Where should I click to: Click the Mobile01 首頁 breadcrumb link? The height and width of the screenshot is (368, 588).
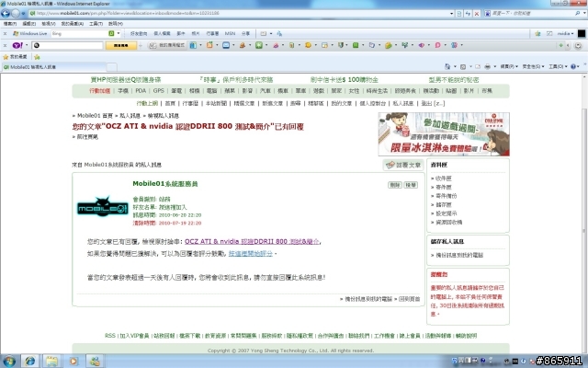click(x=95, y=116)
